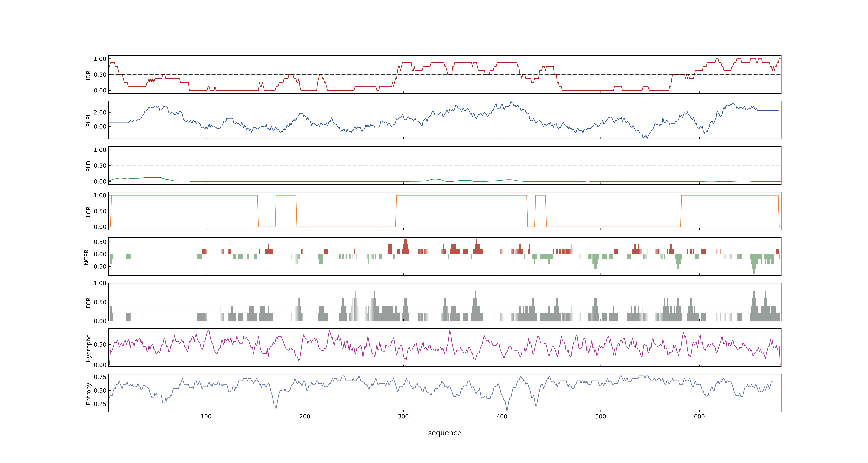Select the 'IDR' y-axis label

[x=89, y=75]
